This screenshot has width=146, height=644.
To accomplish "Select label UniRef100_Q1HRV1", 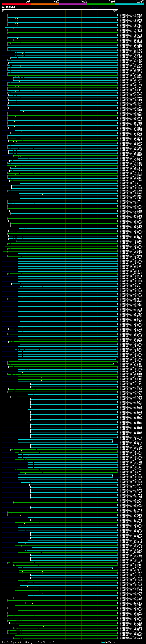I will 131,95.
